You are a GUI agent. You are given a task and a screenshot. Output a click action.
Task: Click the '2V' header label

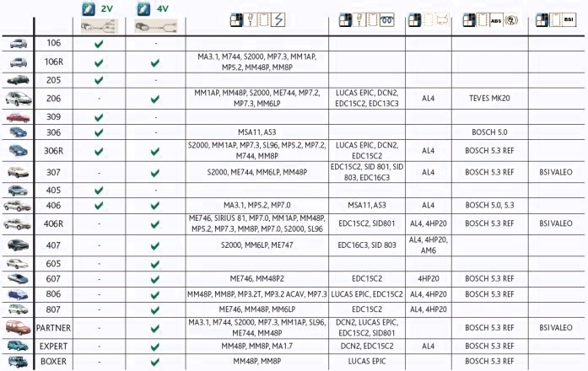pos(107,9)
